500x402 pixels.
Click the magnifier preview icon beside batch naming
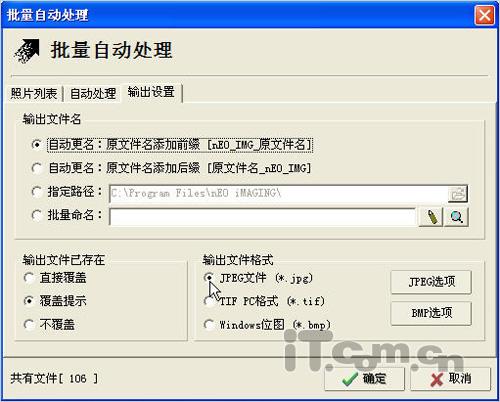pos(457,217)
